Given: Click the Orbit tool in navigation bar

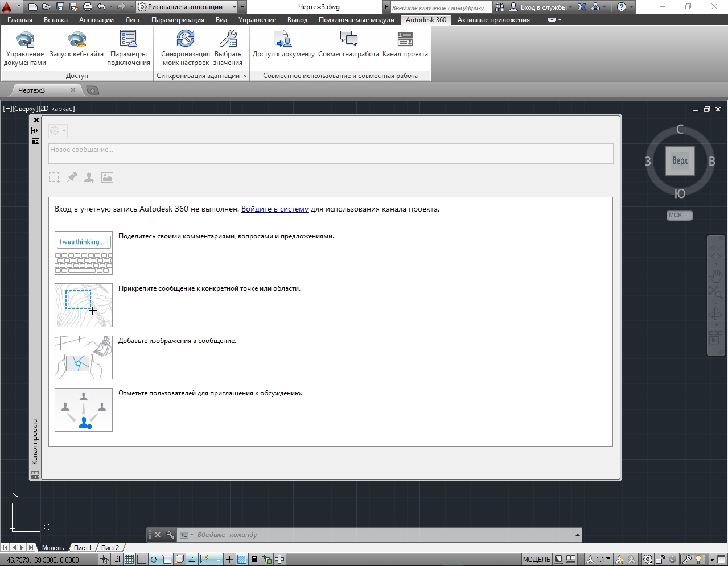Looking at the screenshot, I should click(x=715, y=314).
